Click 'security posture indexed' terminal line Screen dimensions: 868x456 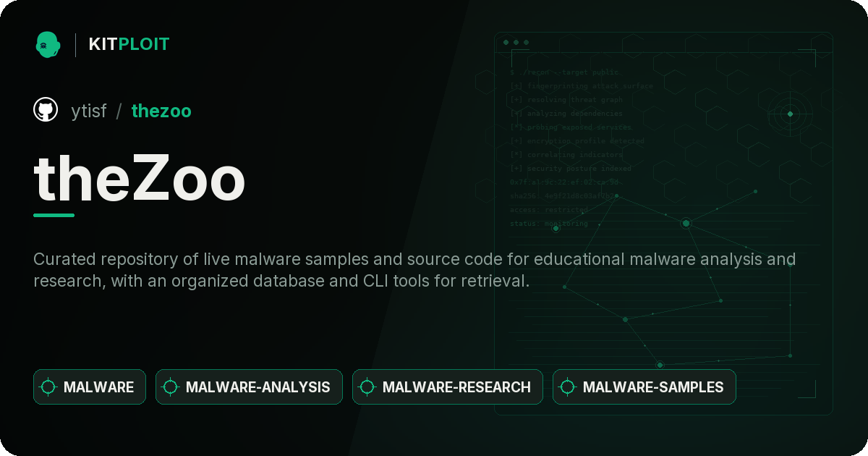coord(571,169)
